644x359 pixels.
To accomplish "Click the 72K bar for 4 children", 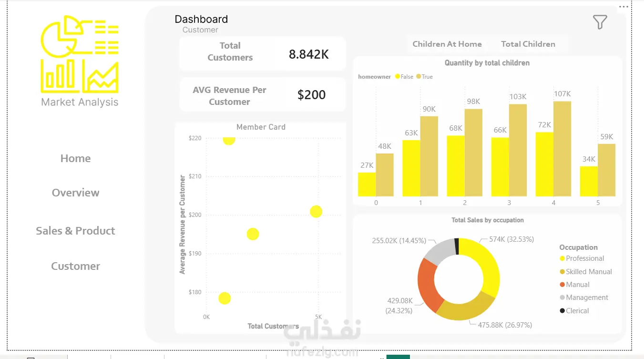I will coord(544,164).
